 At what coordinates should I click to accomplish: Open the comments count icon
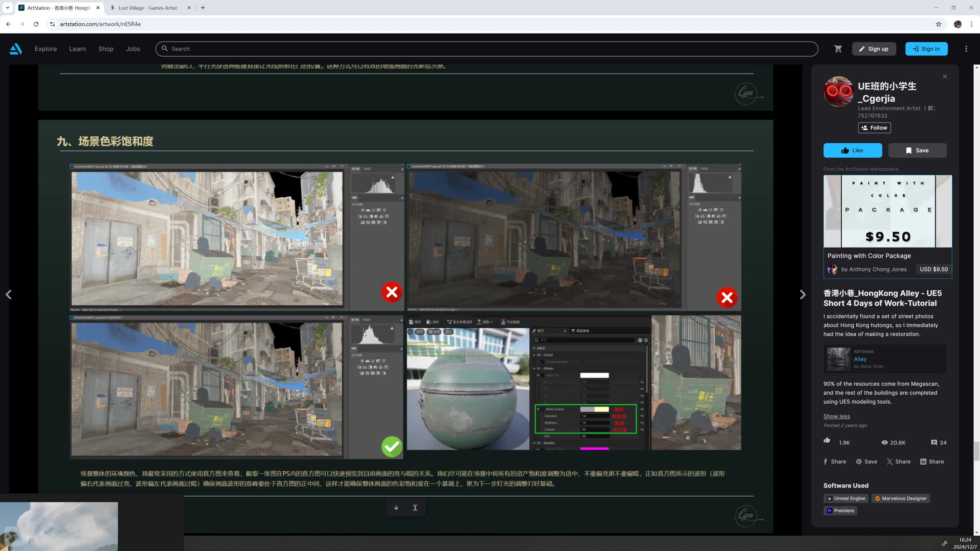tap(934, 442)
